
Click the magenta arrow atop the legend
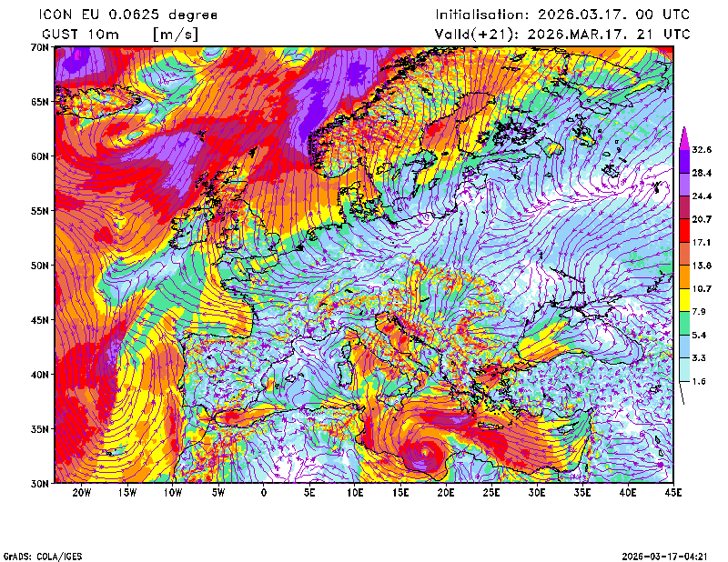click(684, 135)
